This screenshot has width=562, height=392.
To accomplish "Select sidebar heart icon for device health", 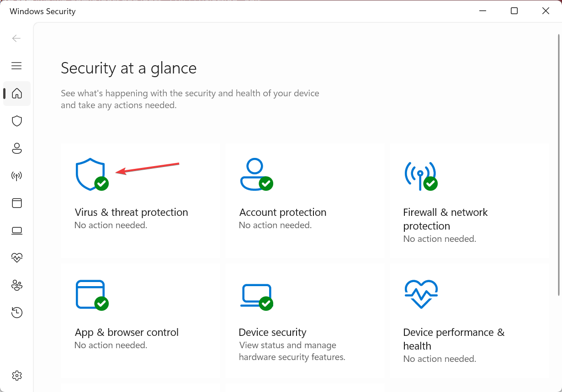I will click(17, 258).
